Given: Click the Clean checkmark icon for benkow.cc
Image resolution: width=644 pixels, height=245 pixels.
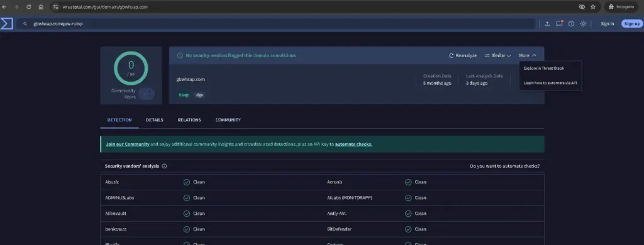Looking at the screenshot, I should (x=186, y=229).
